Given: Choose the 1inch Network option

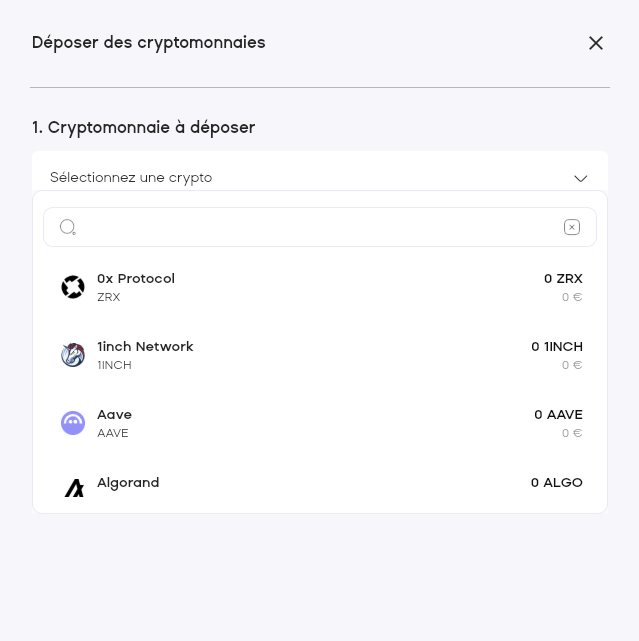Looking at the screenshot, I should pos(145,347).
